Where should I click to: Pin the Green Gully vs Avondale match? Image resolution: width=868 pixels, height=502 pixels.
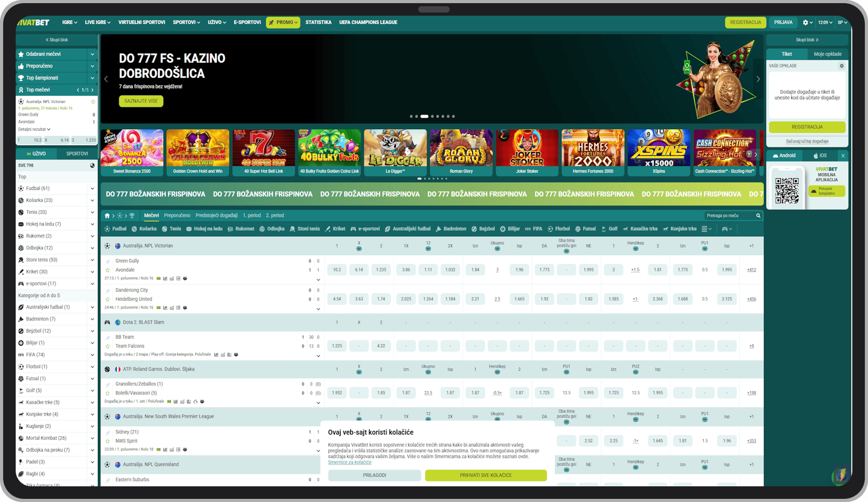(108, 261)
